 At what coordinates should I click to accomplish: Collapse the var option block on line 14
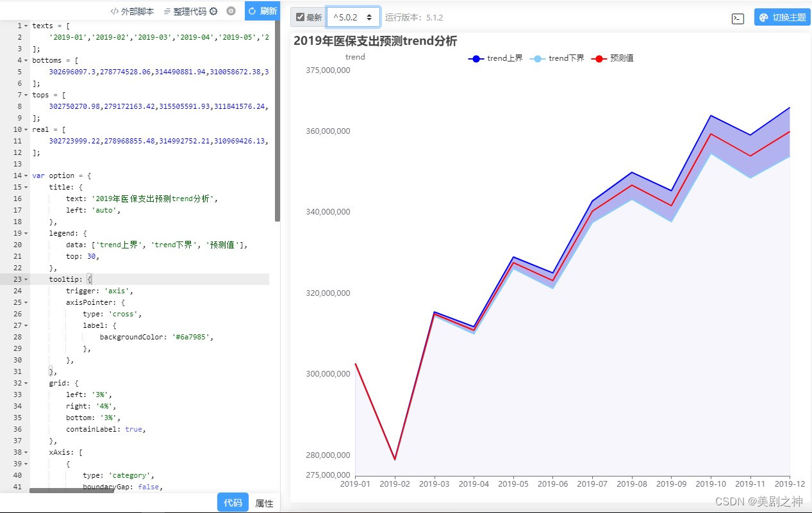point(26,175)
